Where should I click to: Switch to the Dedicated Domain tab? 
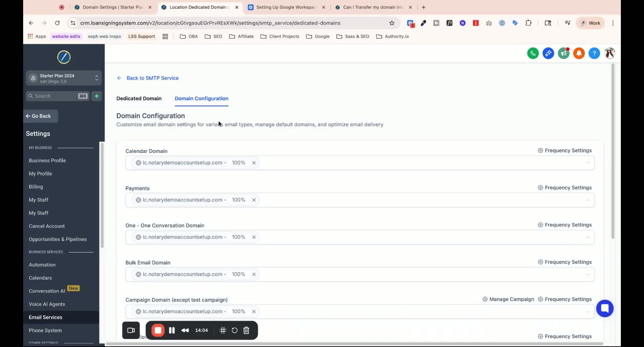(x=139, y=98)
